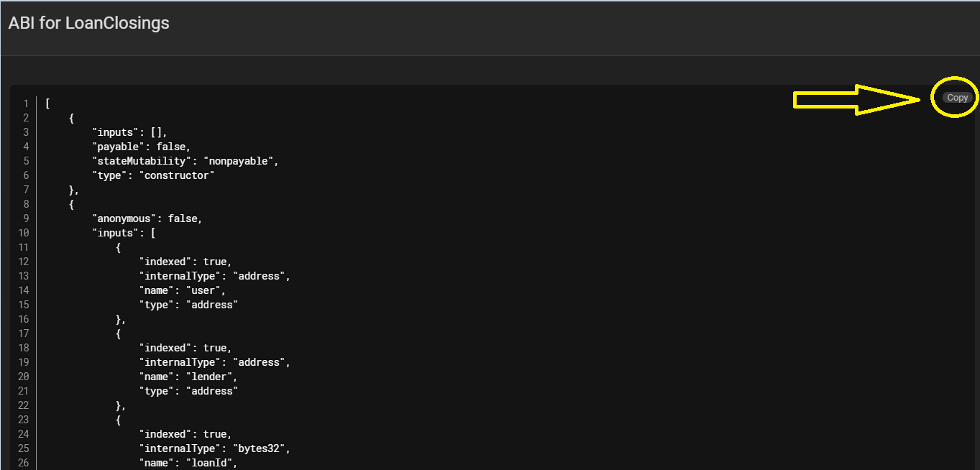Click line number 10 in the gutter
The height and width of the screenshot is (470, 980).
coord(23,233)
